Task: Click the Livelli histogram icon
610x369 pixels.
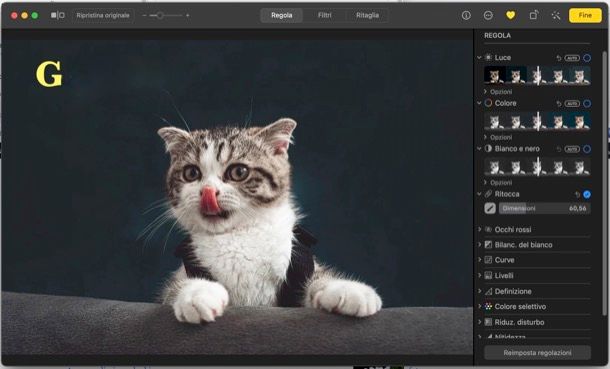Action: 488,275
